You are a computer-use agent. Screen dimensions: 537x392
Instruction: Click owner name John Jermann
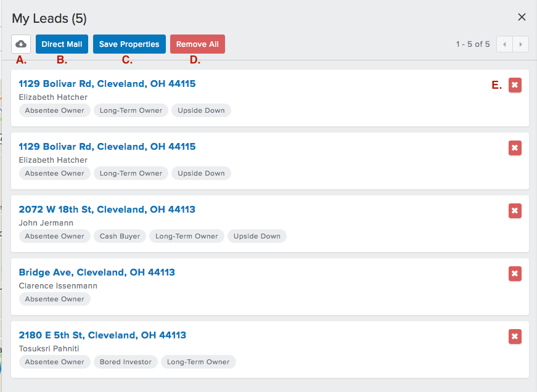pos(46,223)
